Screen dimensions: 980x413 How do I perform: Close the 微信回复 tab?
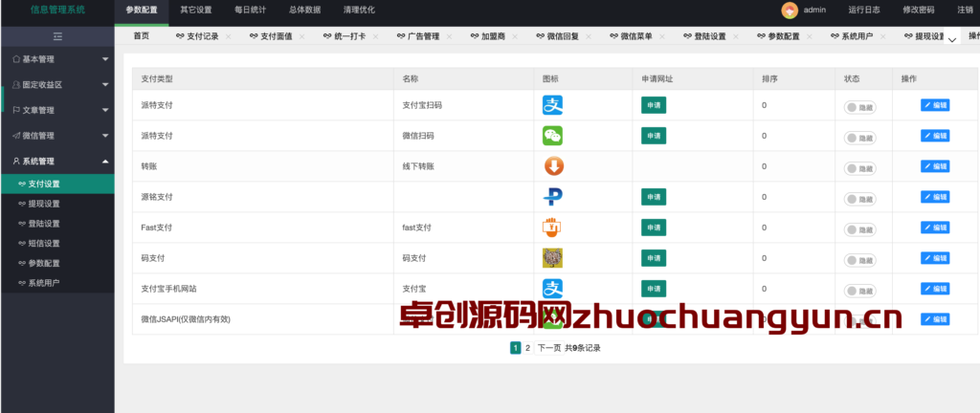click(x=589, y=37)
